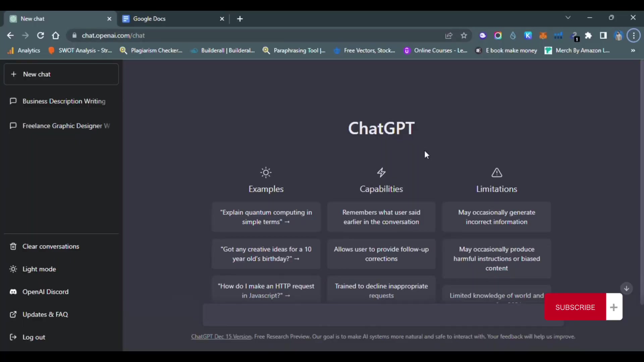The height and width of the screenshot is (362, 644).
Task: Click the water drop extension icon
Action: [x=513, y=36]
